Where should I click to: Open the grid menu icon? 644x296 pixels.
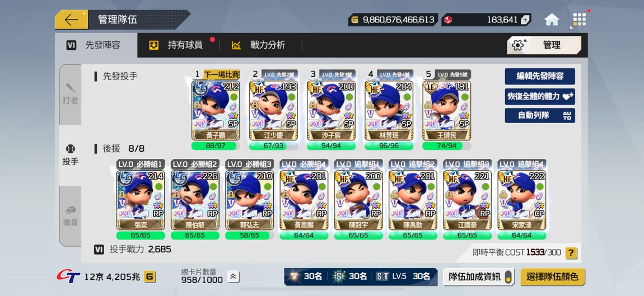click(580, 20)
